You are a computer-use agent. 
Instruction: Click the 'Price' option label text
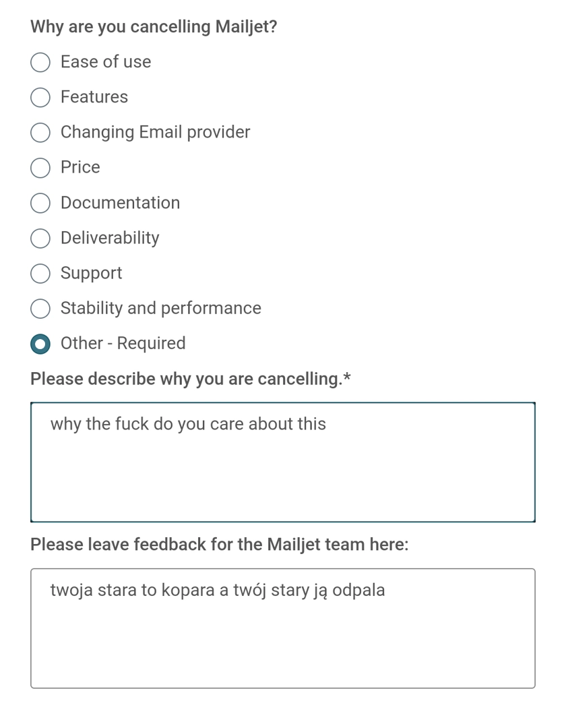(x=80, y=167)
